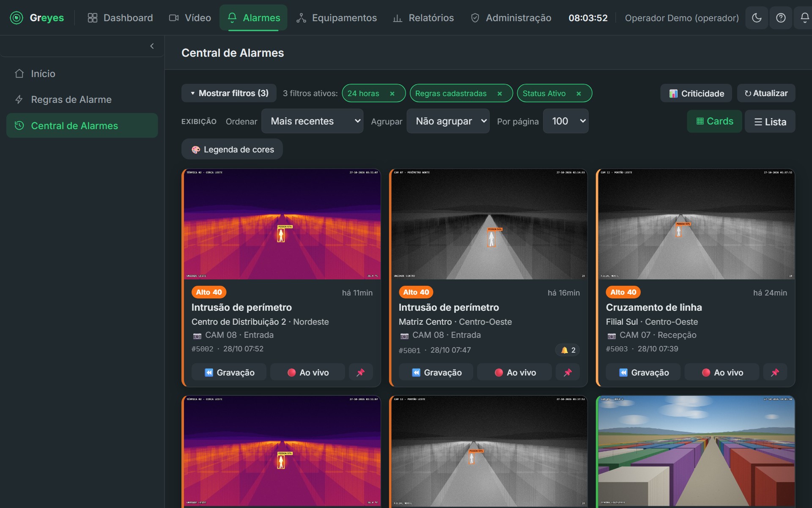The height and width of the screenshot is (508, 812).
Task: Open Cruzamento de linha alarm title
Action: 654,307
